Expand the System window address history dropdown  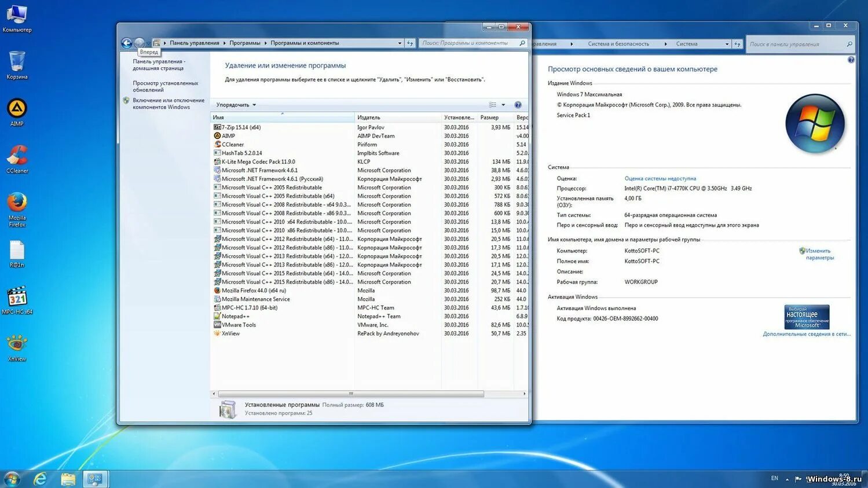[x=727, y=44]
